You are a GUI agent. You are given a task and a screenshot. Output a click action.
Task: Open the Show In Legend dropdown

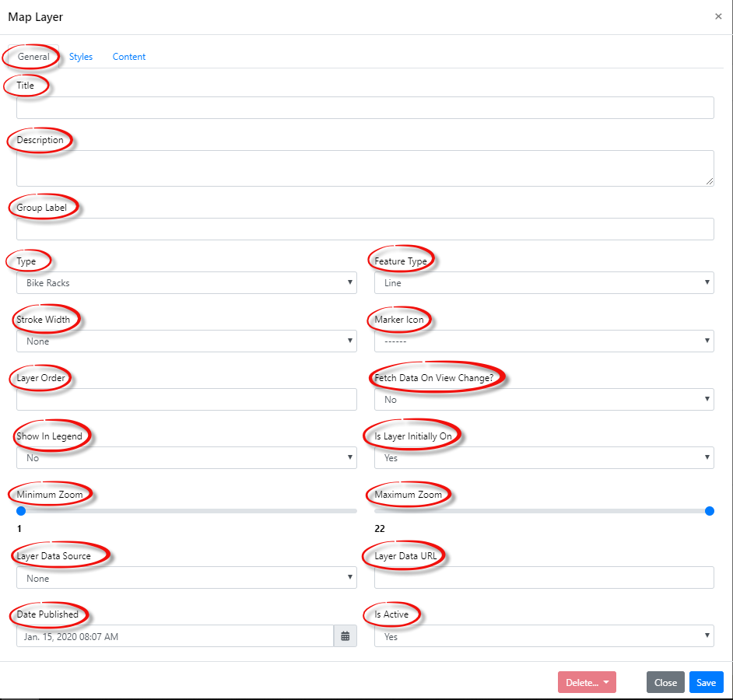pyautogui.click(x=187, y=458)
